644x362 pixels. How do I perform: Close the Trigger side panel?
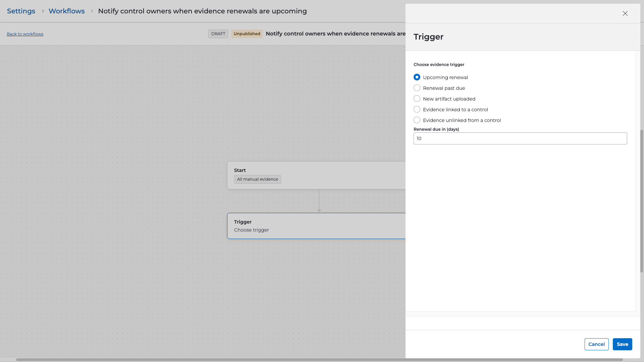coord(625,13)
